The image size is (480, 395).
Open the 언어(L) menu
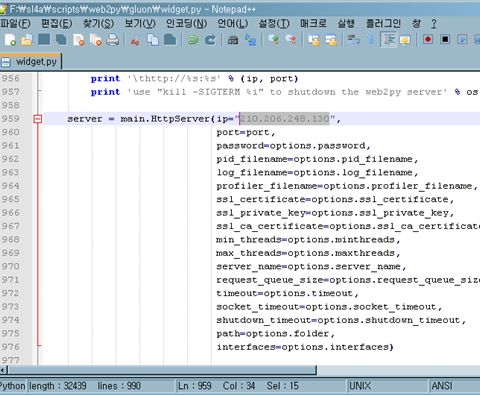coord(233,24)
